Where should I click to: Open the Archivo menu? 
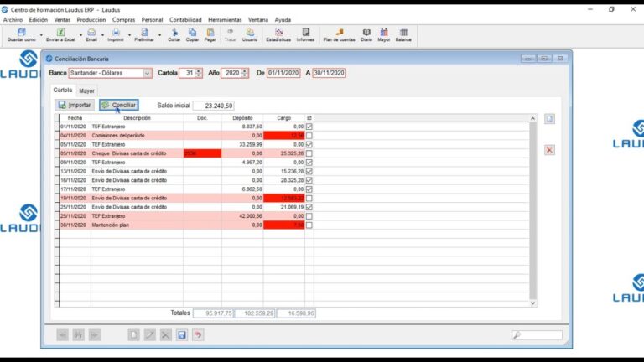coord(13,20)
